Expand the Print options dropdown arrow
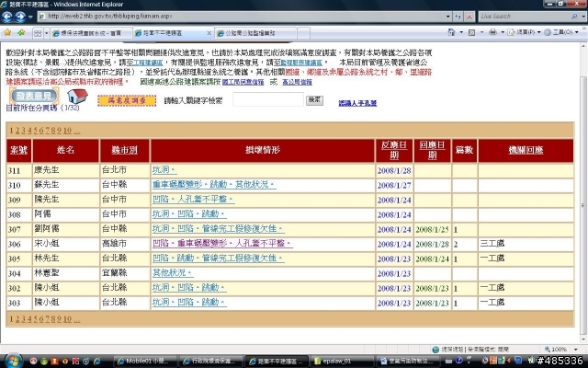 (503, 33)
